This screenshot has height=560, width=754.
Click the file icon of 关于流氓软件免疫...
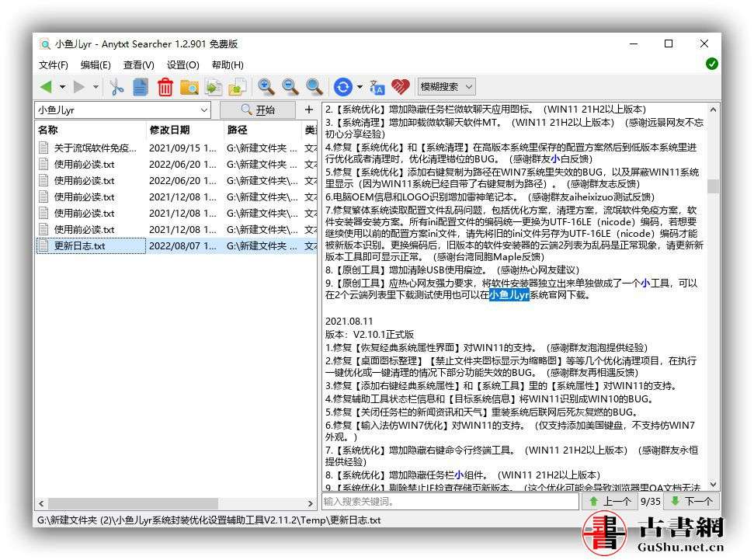pyautogui.click(x=43, y=148)
